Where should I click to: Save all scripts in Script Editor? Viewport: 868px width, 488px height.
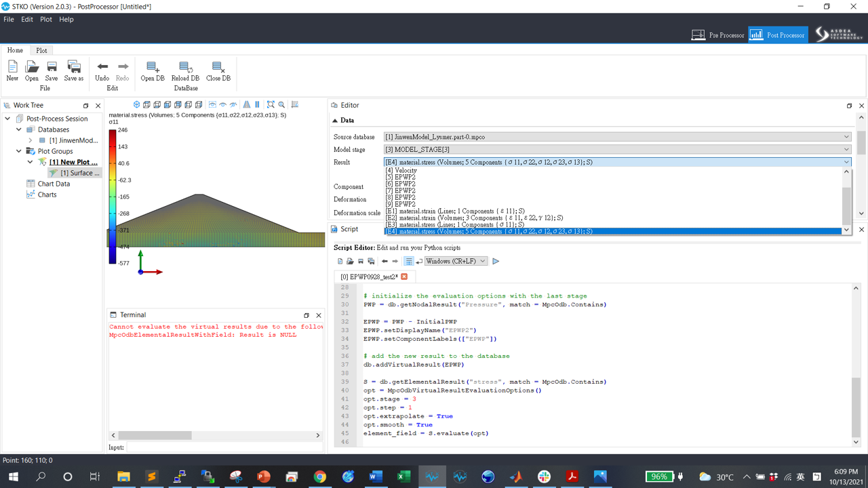pos(371,261)
